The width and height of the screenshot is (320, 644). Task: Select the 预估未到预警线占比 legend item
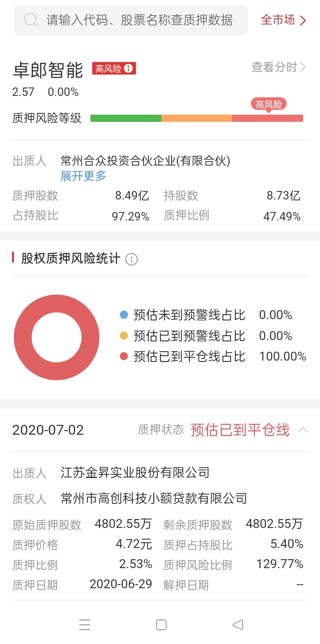point(206,315)
